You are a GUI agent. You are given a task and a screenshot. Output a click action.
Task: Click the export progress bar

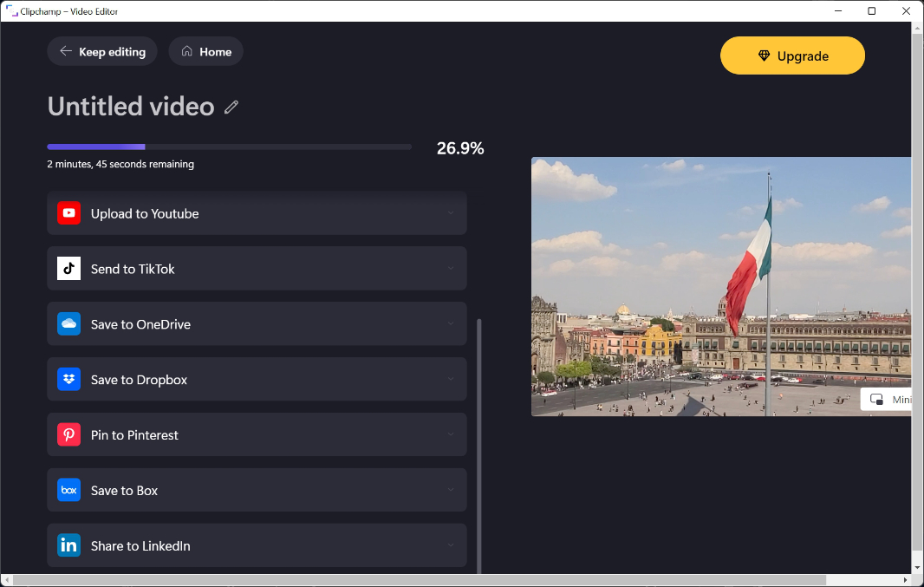pos(229,147)
